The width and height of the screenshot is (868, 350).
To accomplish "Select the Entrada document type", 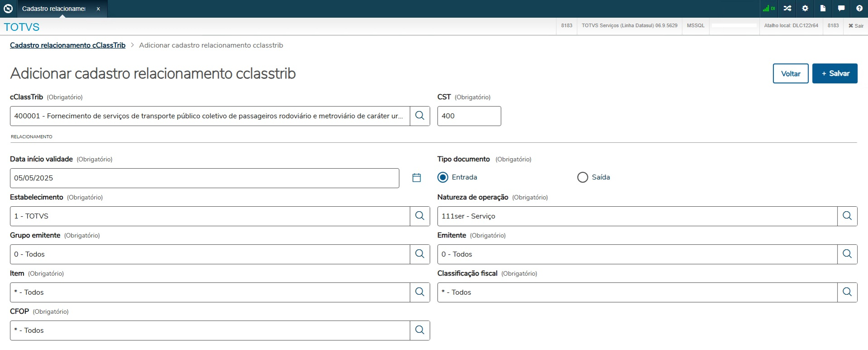I will pyautogui.click(x=443, y=177).
